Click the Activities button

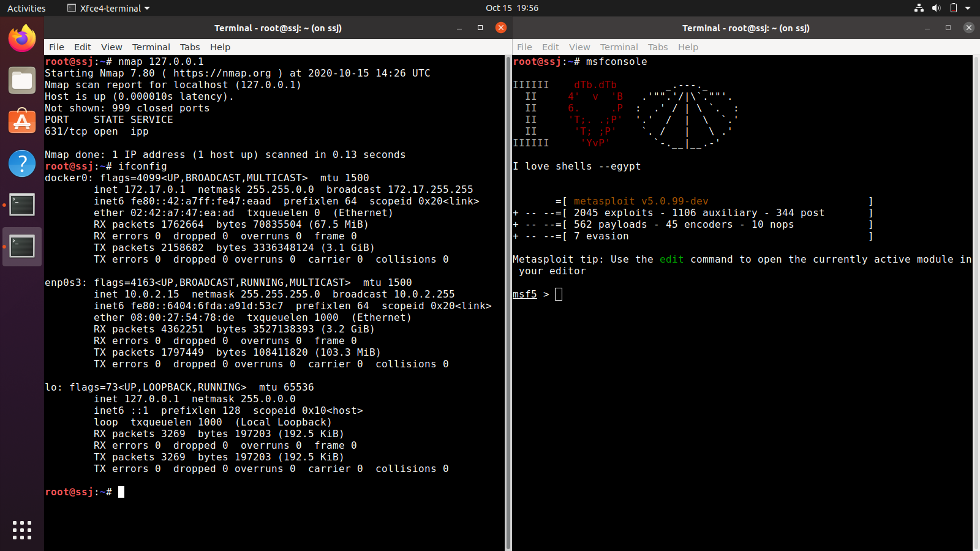pos(26,8)
